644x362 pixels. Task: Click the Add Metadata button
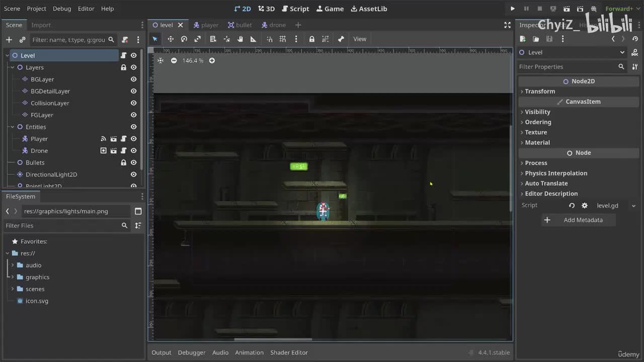pos(579,220)
